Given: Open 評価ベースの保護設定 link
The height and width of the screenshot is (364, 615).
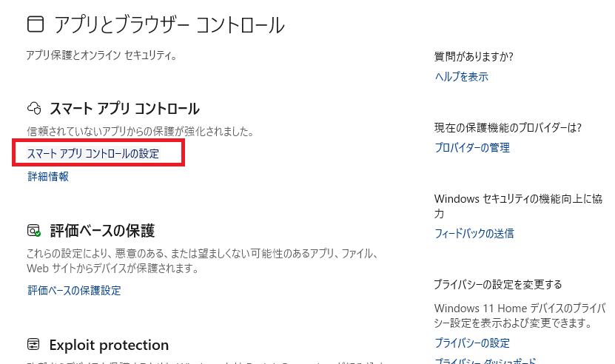Looking at the screenshot, I should click(74, 290).
